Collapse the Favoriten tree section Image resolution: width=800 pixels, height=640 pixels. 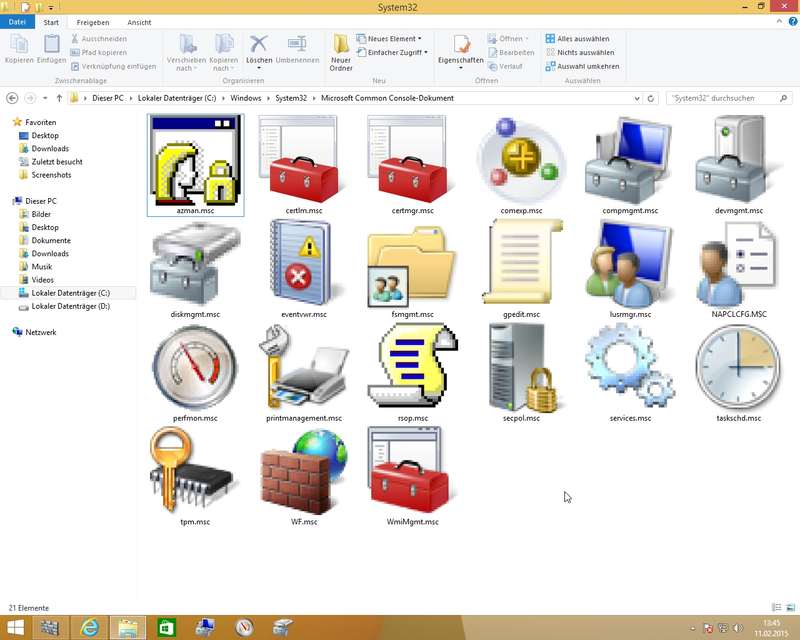[7, 122]
